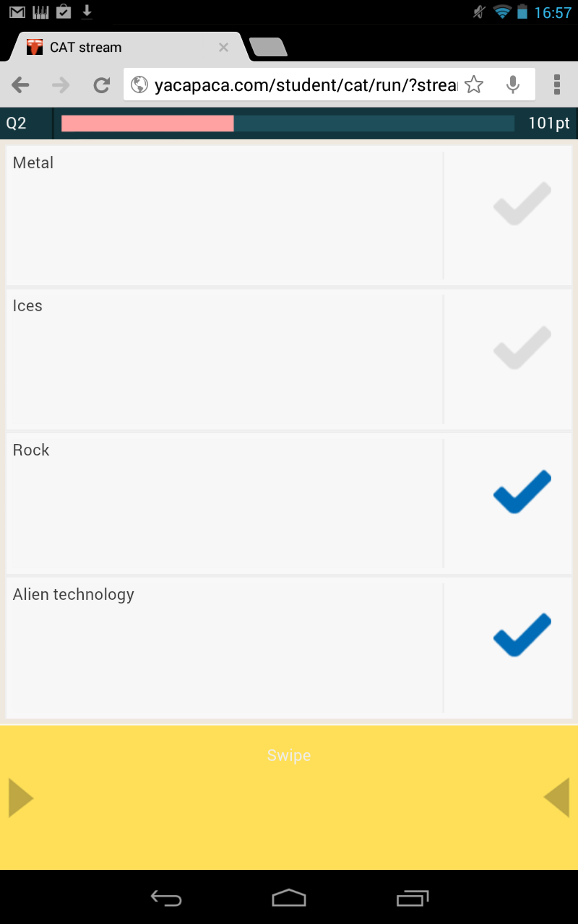578x924 pixels.
Task: Tap the Swipe label on the yellow bar
Action: 288,755
